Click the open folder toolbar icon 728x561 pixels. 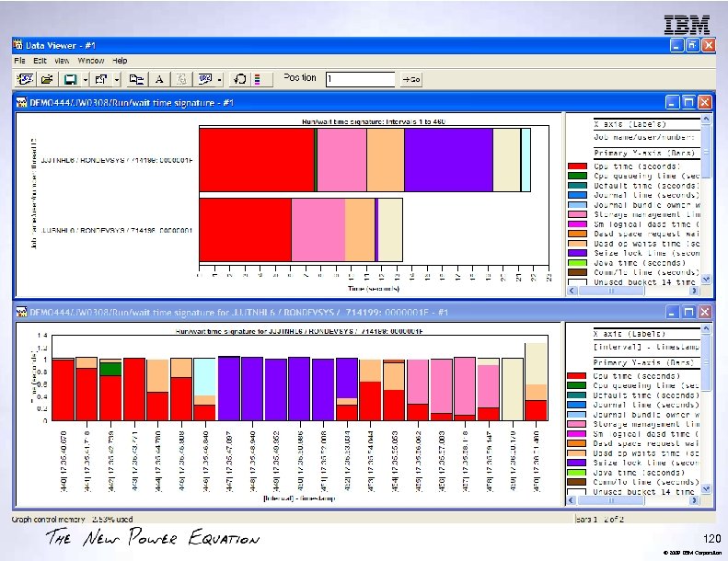click(x=47, y=79)
